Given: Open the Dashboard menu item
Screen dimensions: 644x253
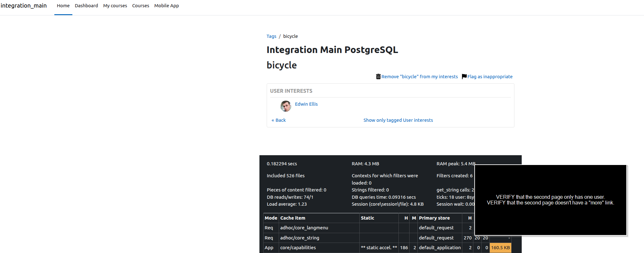Looking at the screenshot, I should [x=86, y=6].
